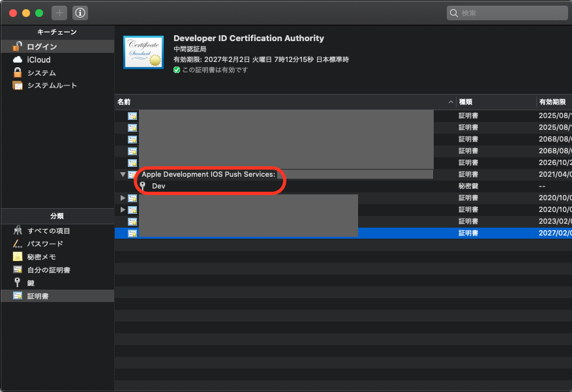Viewport: 572px width, 392px height.
Task: Select the highlighted row expiring 2027/02
Action: point(343,233)
